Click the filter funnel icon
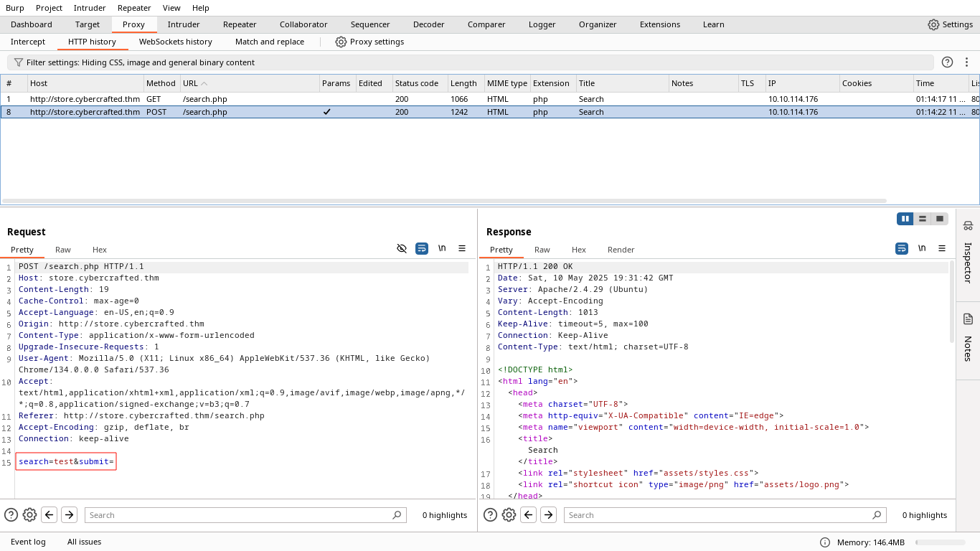 click(19, 62)
